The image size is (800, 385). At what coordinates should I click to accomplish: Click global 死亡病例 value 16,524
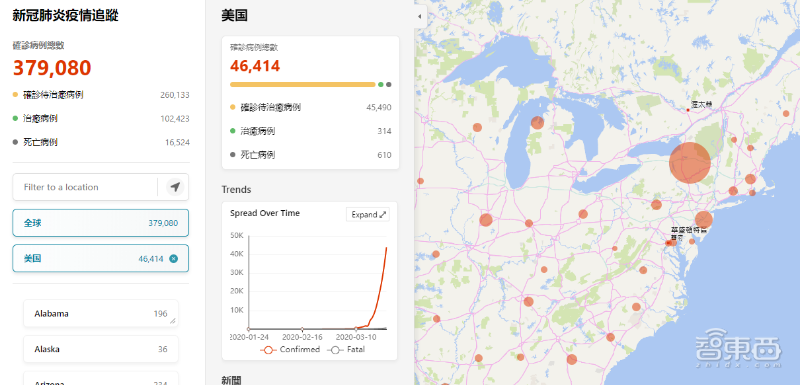click(177, 142)
